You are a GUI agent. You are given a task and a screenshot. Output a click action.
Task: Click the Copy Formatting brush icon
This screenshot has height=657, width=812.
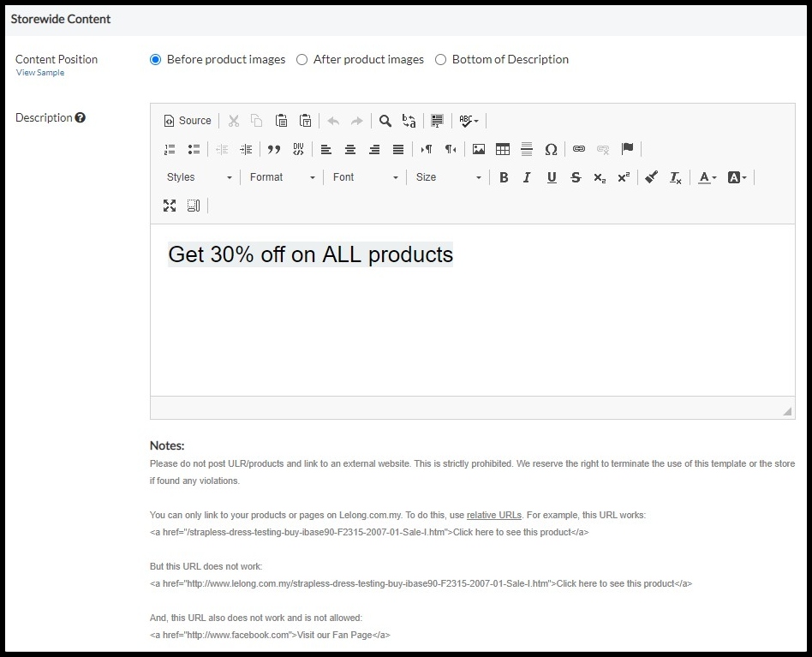[652, 177]
